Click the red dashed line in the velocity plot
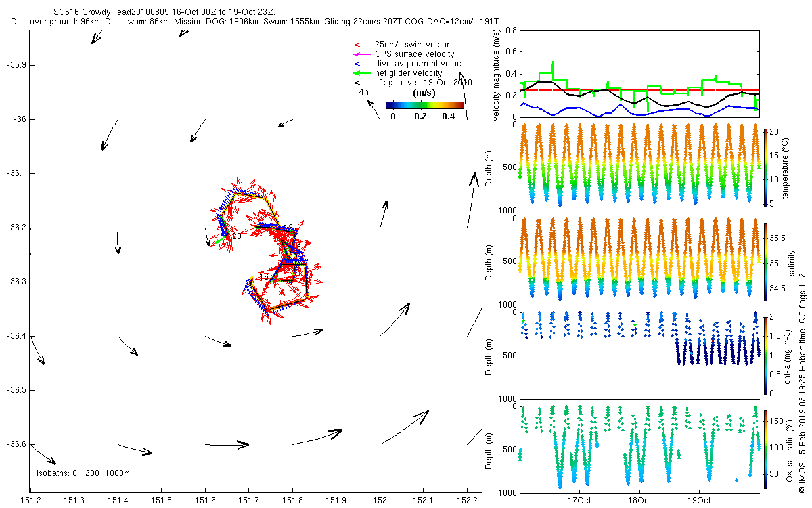This screenshot has height=508, width=812. 639,89
